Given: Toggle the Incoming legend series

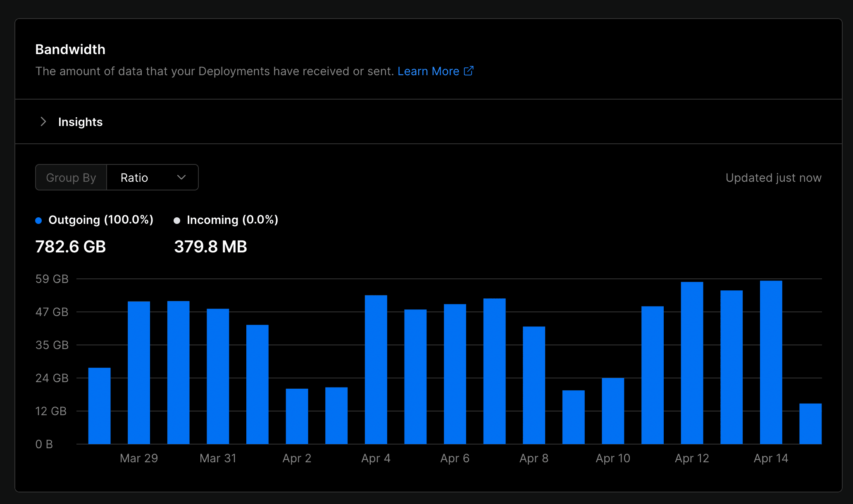Looking at the screenshot, I should 232,220.
